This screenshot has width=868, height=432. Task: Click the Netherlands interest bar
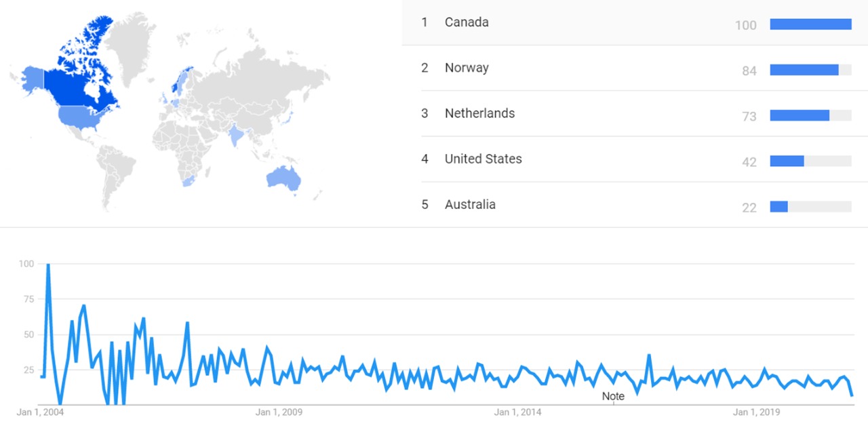coord(800,115)
